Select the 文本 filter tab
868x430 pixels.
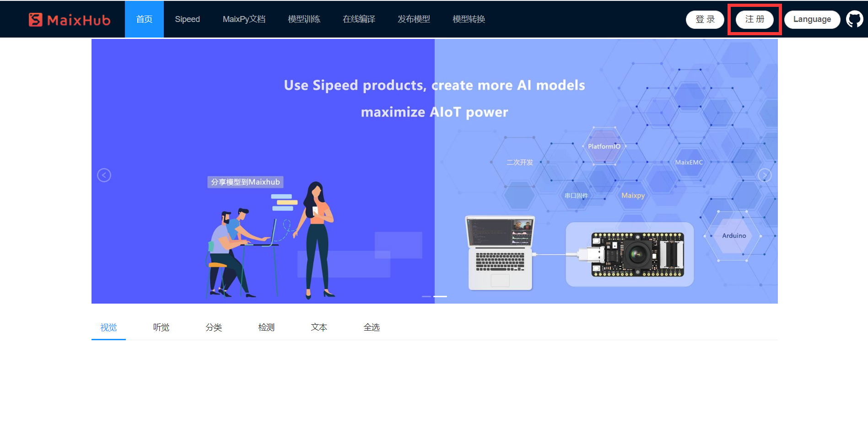319,327
